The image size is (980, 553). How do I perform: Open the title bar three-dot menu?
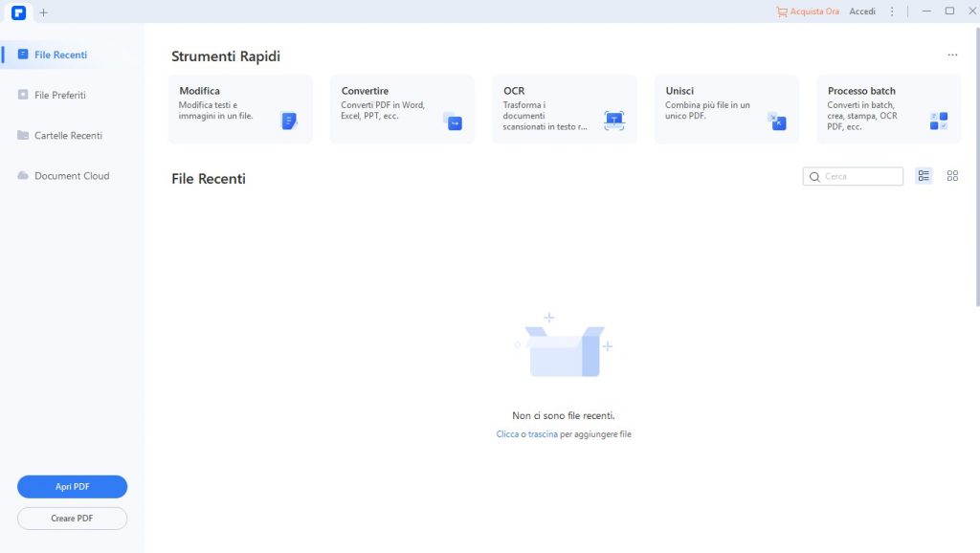point(892,11)
